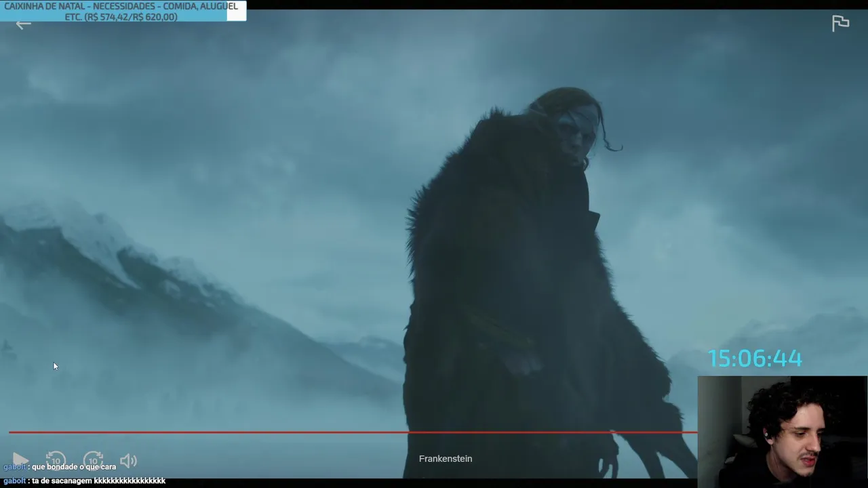Seek on the red playback progress bar

coord(353,432)
